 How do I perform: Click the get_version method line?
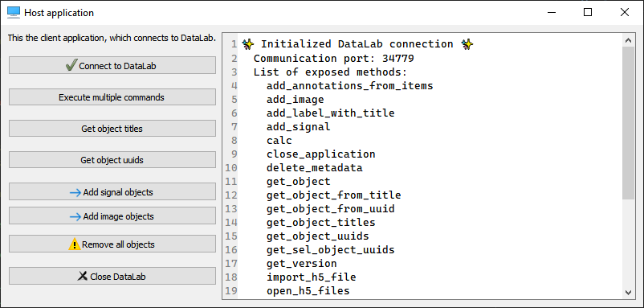301,263
